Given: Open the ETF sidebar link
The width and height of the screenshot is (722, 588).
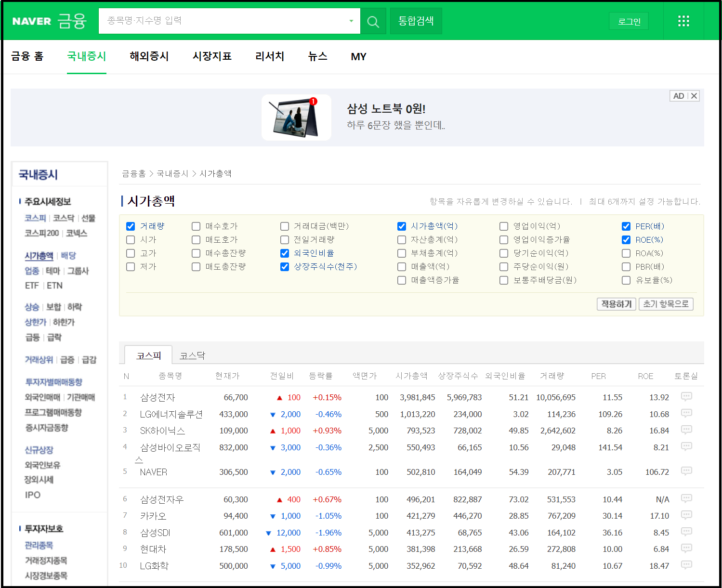Looking at the screenshot, I should click(x=32, y=286).
